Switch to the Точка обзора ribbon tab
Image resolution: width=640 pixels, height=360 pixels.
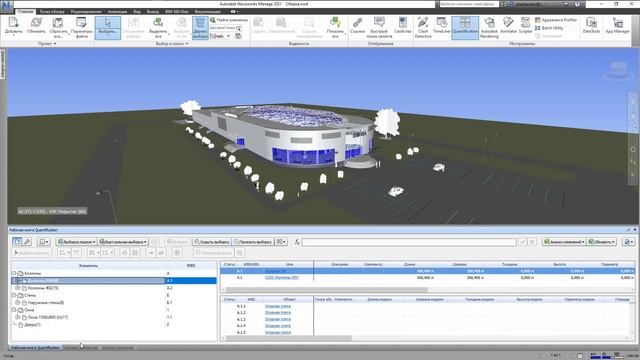click(52, 11)
